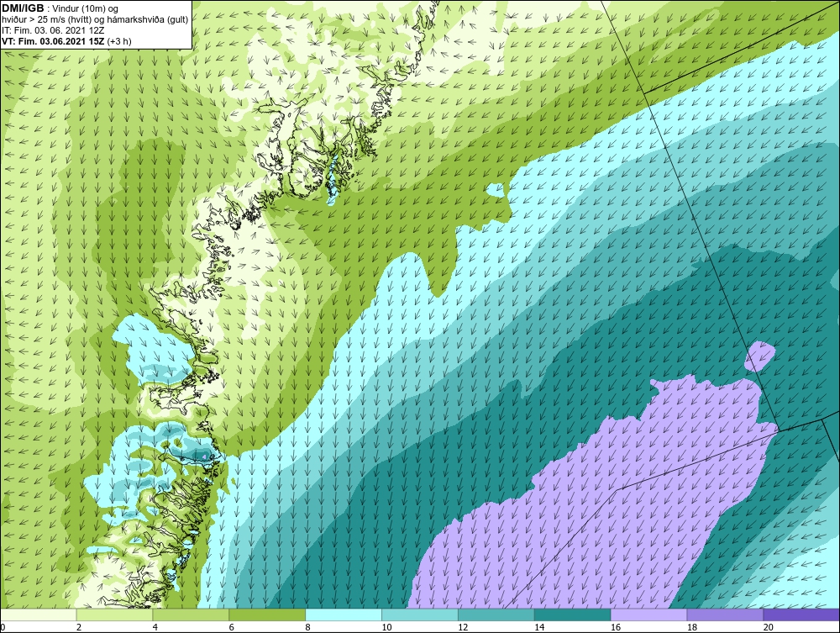Click the 8–10 m/s light cyan legend swatch
The width and height of the screenshot is (840, 633).
[344, 615]
